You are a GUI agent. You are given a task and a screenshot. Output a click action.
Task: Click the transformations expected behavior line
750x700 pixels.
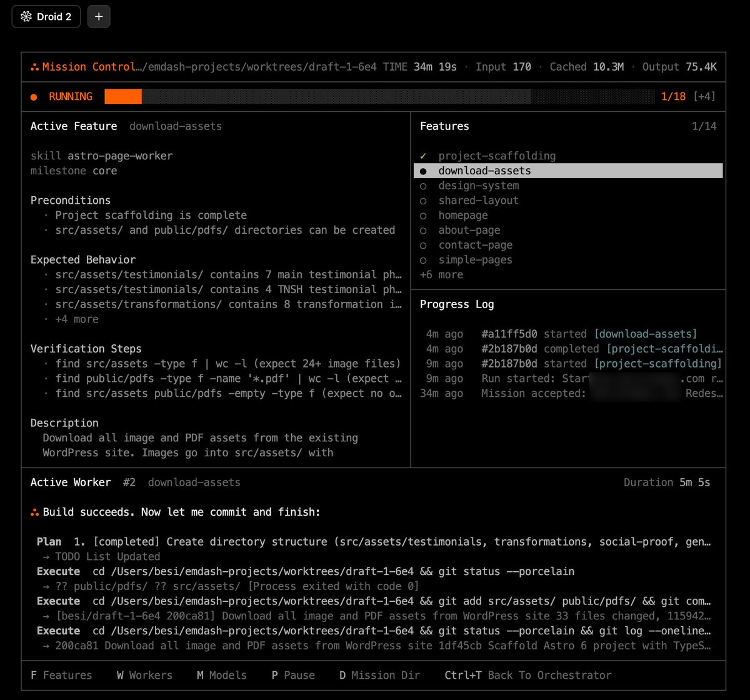(228, 304)
